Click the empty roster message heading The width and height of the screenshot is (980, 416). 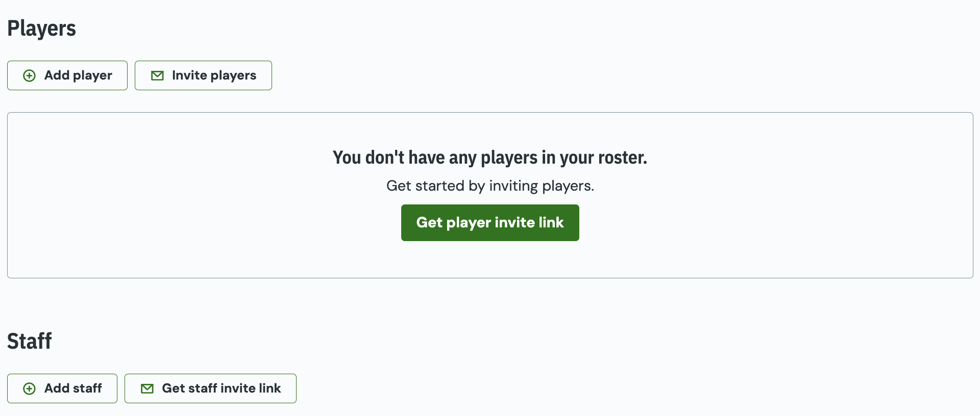[489, 158]
